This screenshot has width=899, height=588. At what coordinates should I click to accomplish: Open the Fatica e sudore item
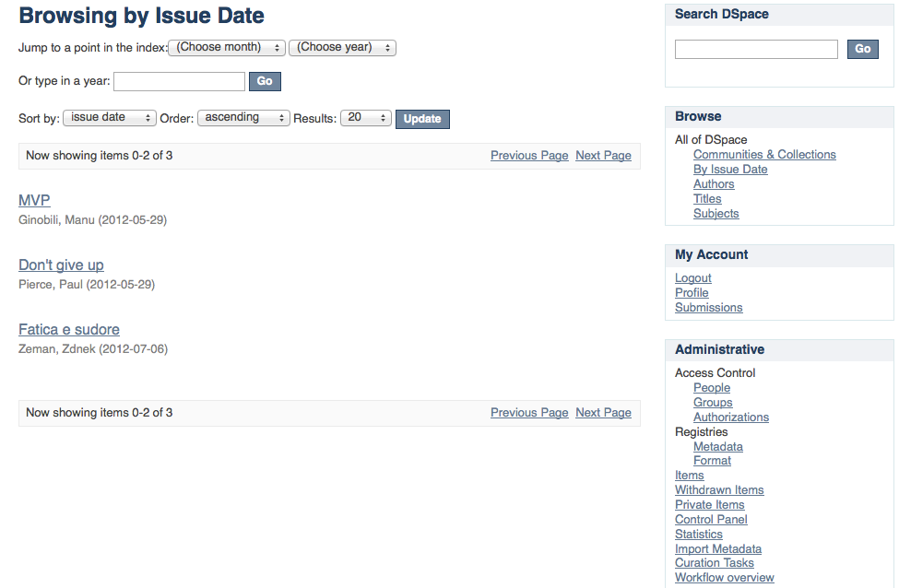tap(69, 329)
